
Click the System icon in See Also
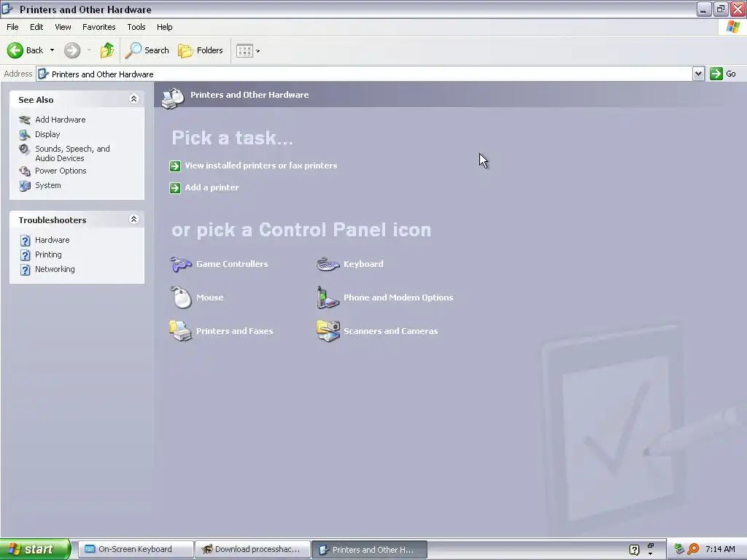pyautogui.click(x=24, y=185)
